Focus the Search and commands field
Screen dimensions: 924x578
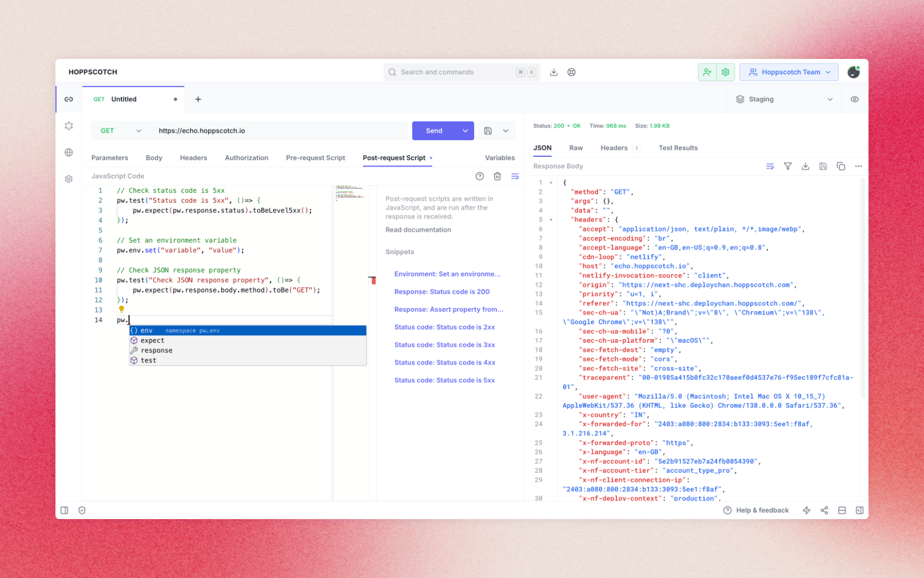pyautogui.click(x=461, y=72)
